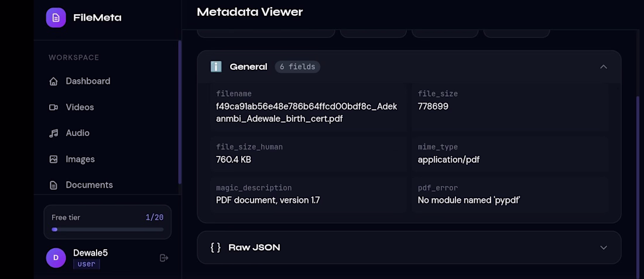Collapse the General section chevron
The image size is (644, 279).
[x=604, y=67]
